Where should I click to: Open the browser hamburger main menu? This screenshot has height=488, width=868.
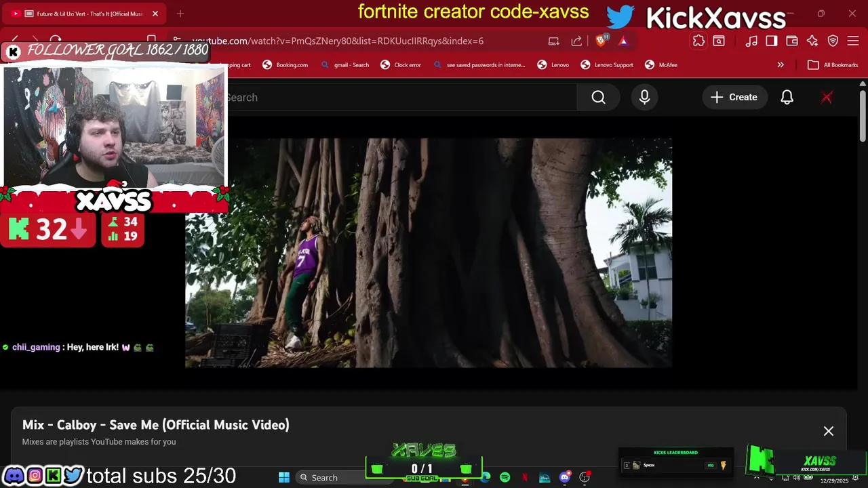853,41
